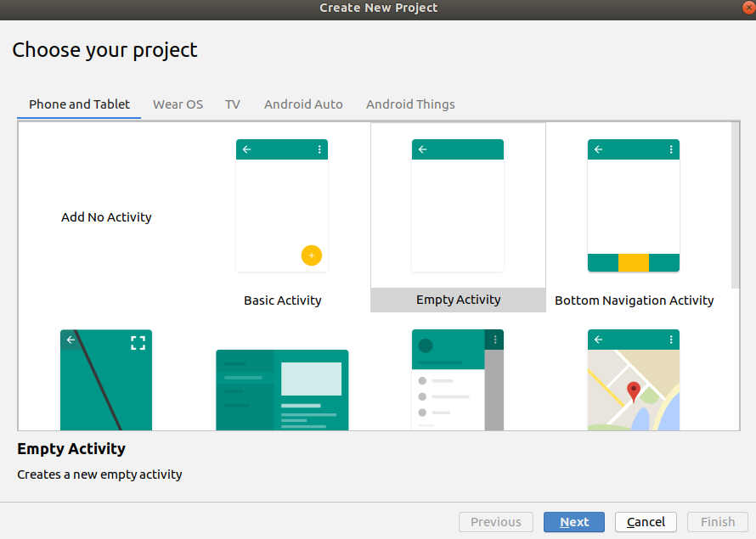Click the red map marker in the Google Maps template
The width and height of the screenshot is (756, 539).
click(633, 394)
